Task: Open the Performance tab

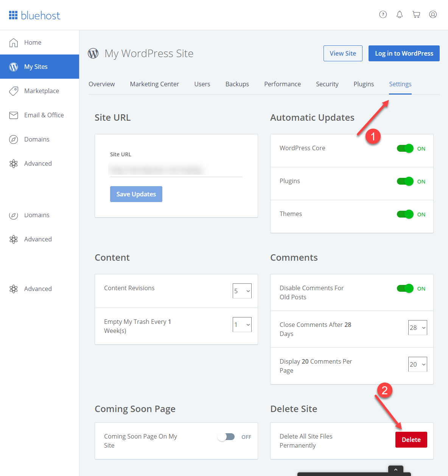Action: (283, 84)
